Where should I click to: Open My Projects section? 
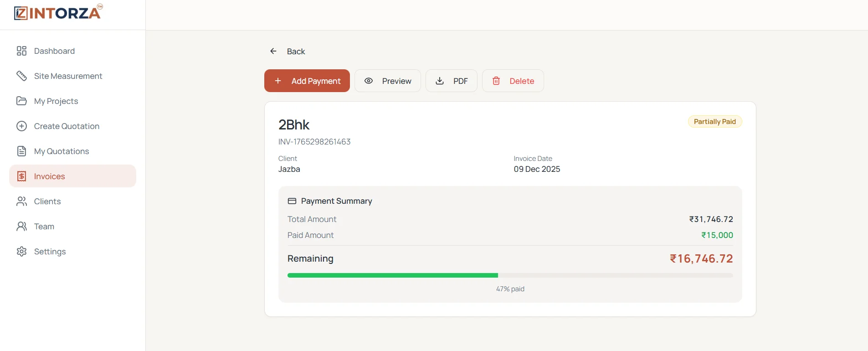[x=72, y=101]
